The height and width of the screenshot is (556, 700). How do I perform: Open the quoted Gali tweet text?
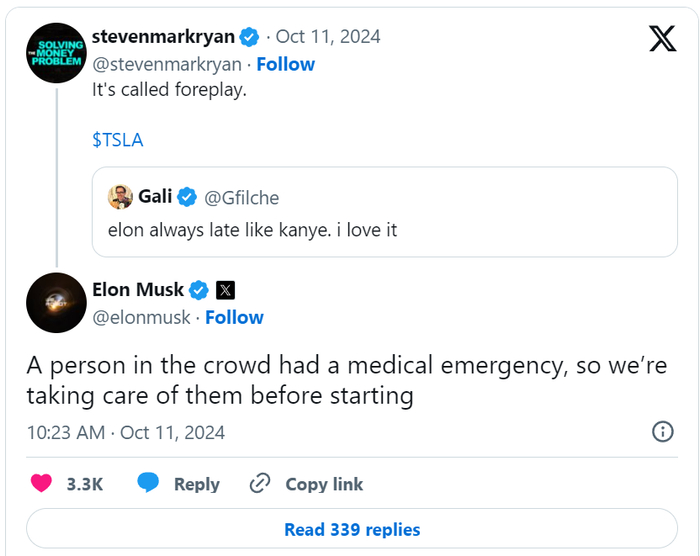[x=252, y=230]
